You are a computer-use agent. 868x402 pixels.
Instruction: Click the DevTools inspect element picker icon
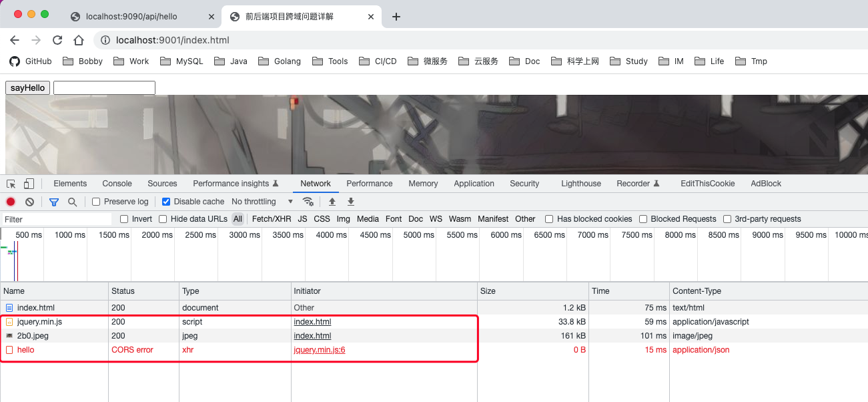pyautogui.click(x=11, y=184)
